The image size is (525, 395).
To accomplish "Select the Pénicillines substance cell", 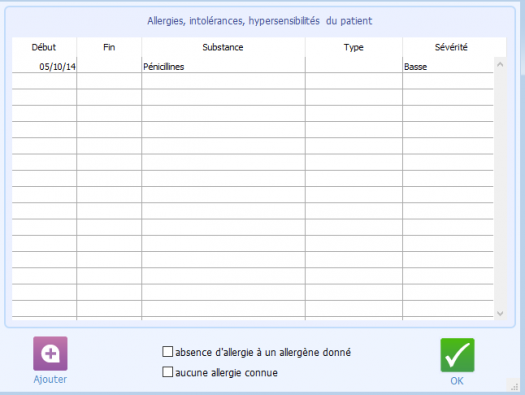I will pos(223,66).
